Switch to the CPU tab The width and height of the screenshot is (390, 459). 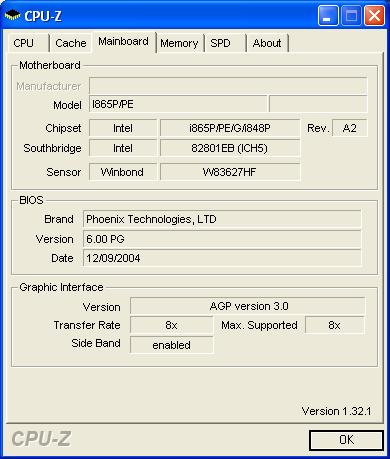point(28,43)
